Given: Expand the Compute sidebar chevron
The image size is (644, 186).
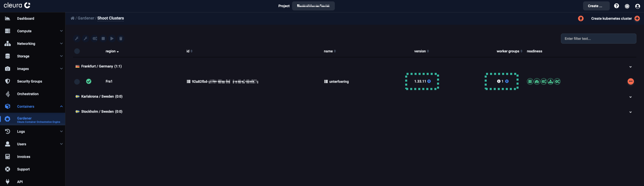Looking at the screenshot, I should [x=61, y=31].
